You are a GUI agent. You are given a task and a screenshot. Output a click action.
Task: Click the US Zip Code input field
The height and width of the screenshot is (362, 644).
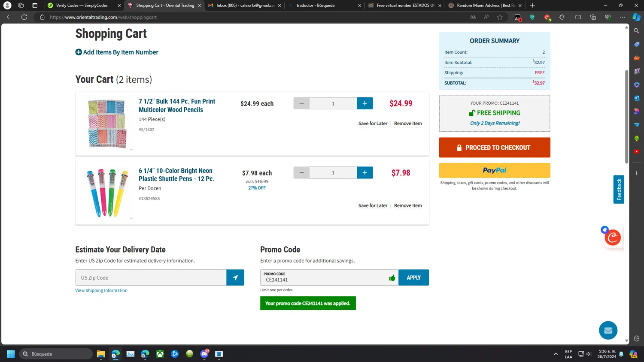(x=151, y=278)
